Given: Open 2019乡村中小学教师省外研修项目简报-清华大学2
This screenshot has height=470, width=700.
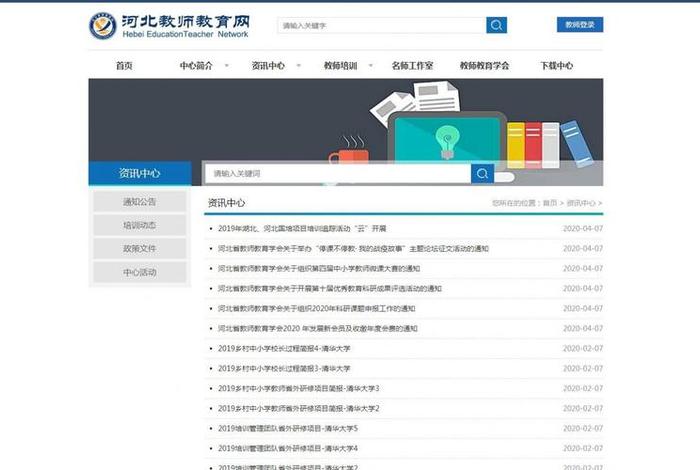Looking at the screenshot, I should pyautogui.click(x=298, y=408).
